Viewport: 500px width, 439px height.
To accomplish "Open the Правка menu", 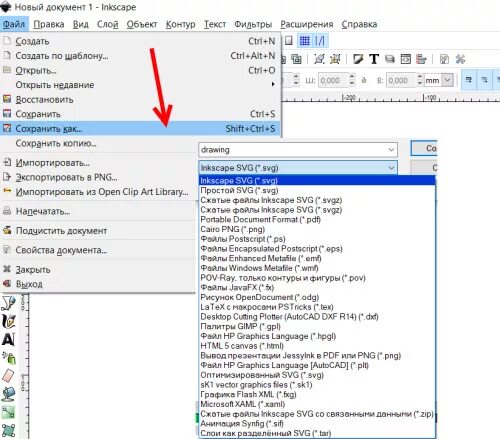I will coord(49,24).
